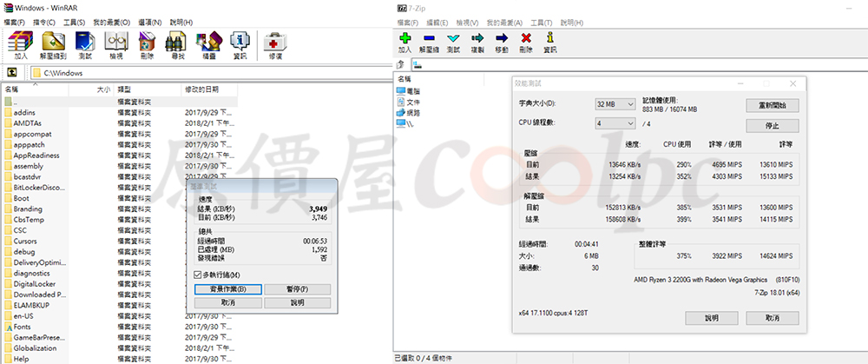Click WinRAR Extract To (解壓縮到) icon

pyautogui.click(x=53, y=45)
